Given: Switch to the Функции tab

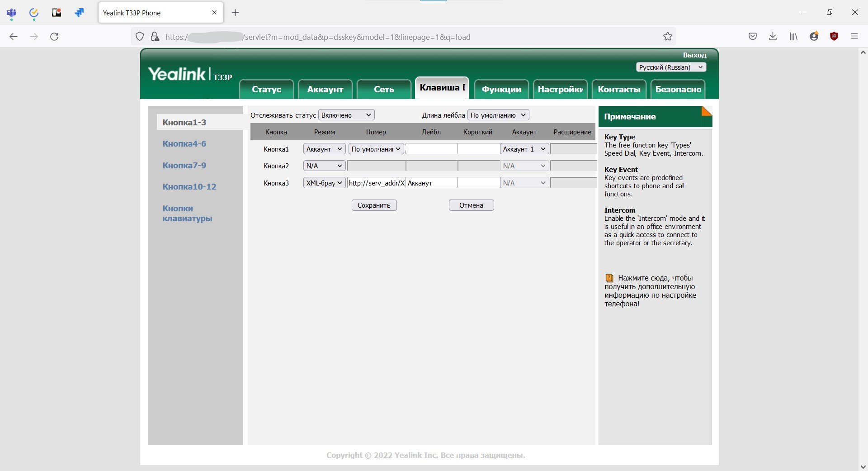Looking at the screenshot, I should point(501,89).
